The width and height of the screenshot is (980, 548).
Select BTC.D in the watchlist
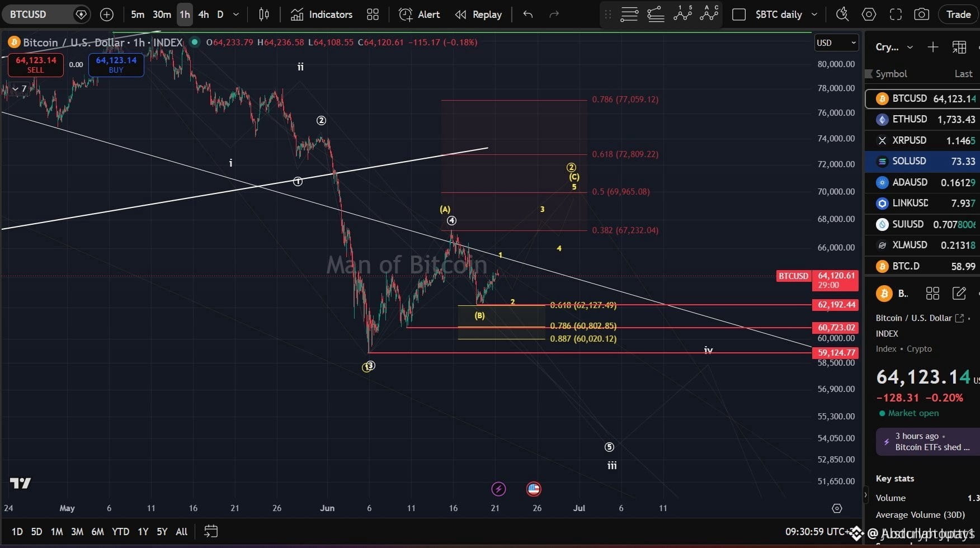(922, 266)
